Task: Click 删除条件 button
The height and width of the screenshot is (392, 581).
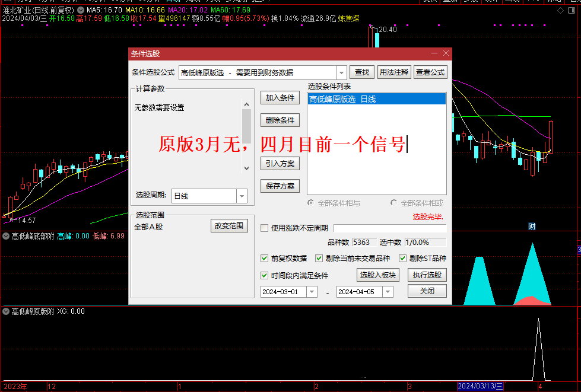Action: tap(280, 120)
